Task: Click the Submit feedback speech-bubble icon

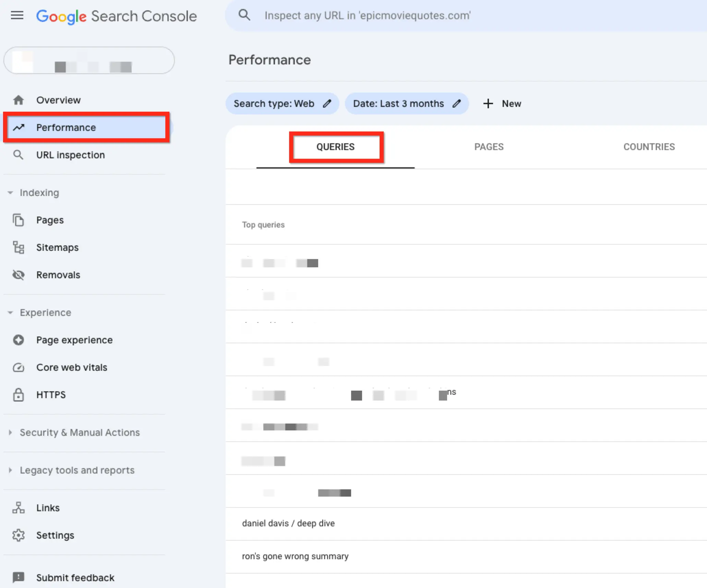Action: coord(19,578)
